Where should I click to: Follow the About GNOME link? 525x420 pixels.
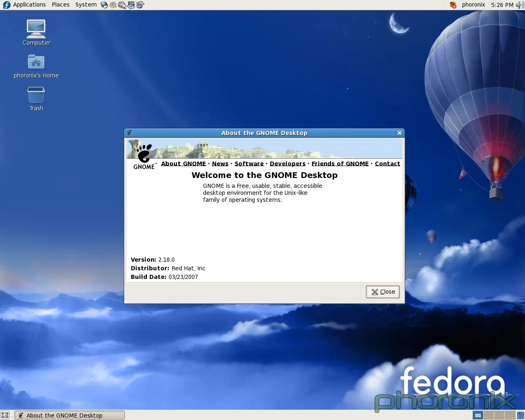tap(183, 164)
